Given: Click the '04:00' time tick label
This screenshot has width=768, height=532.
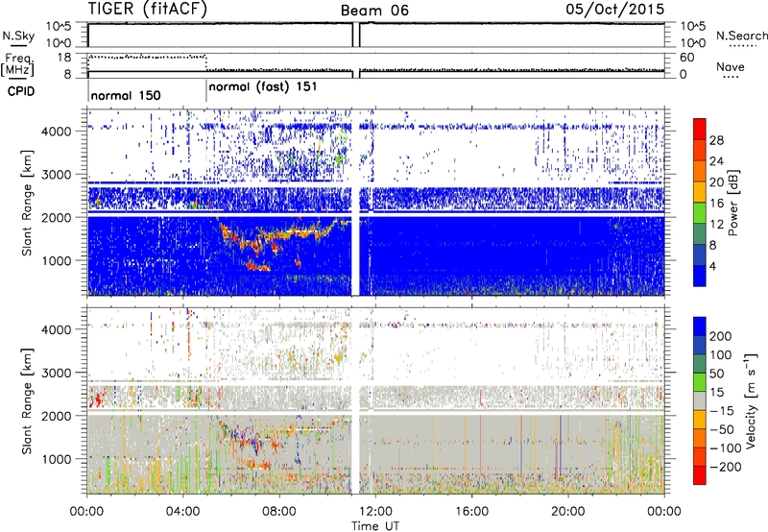Looking at the screenshot, I should pos(182,512).
